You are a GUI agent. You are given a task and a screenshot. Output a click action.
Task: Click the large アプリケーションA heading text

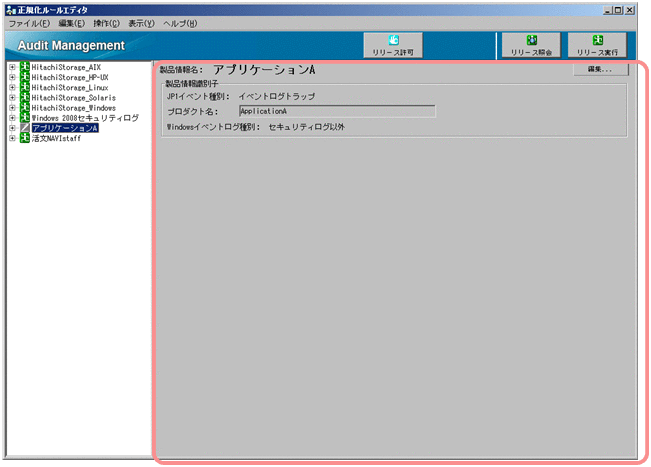(264, 70)
